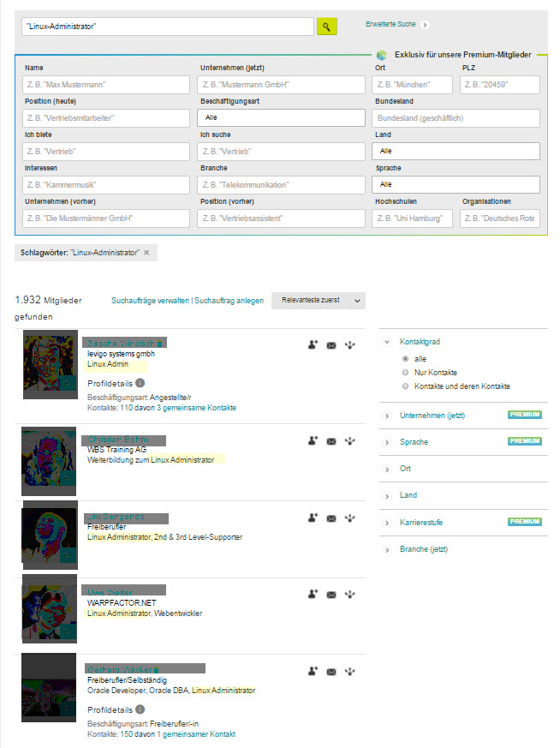The width and height of the screenshot is (560, 748).
Task: Open the "Relevanteste zuerst" sort dropdown
Action: pyautogui.click(x=319, y=301)
